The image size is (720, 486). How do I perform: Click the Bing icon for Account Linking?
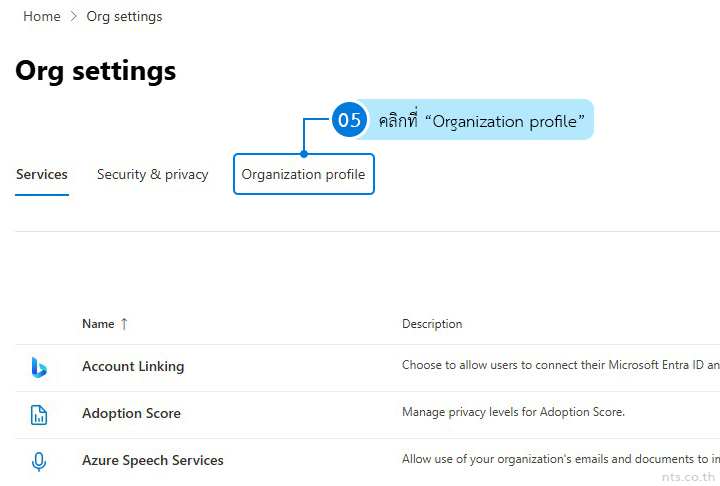pos(39,367)
